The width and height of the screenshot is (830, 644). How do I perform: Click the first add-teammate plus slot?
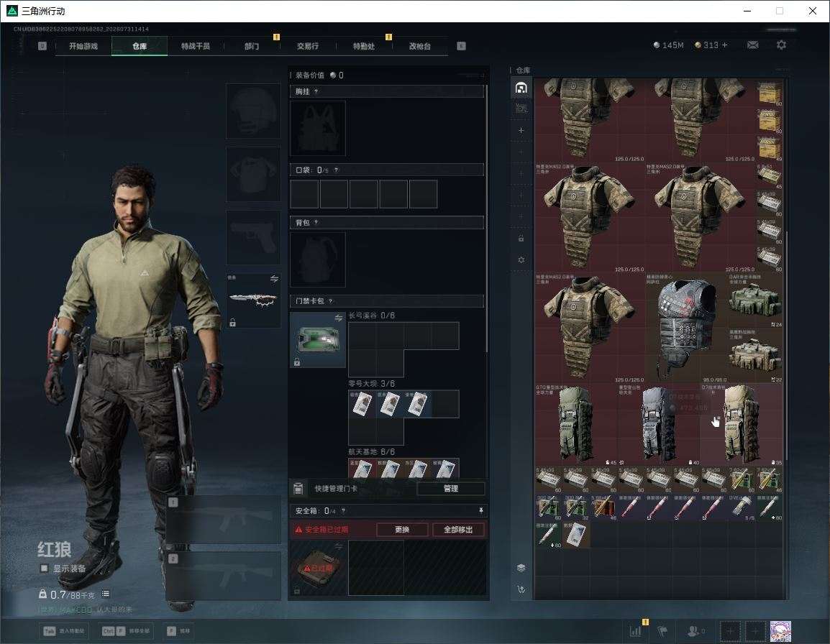(x=729, y=631)
